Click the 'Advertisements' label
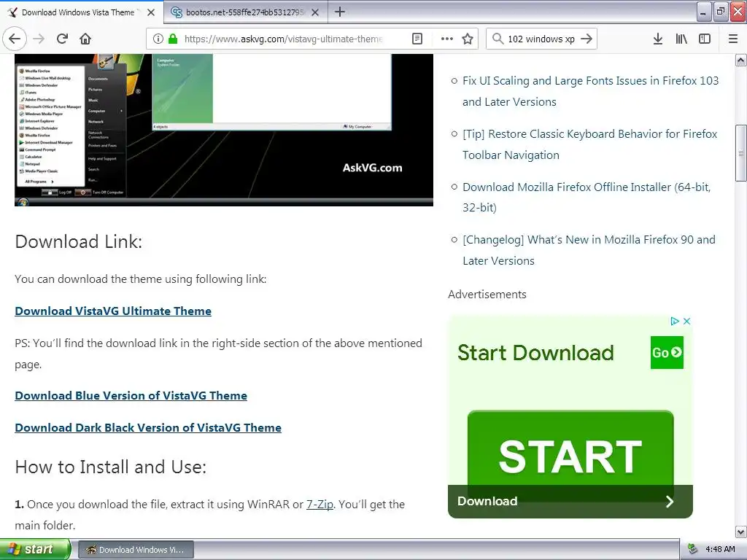This screenshot has height=560, width=747. click(487, 295)
